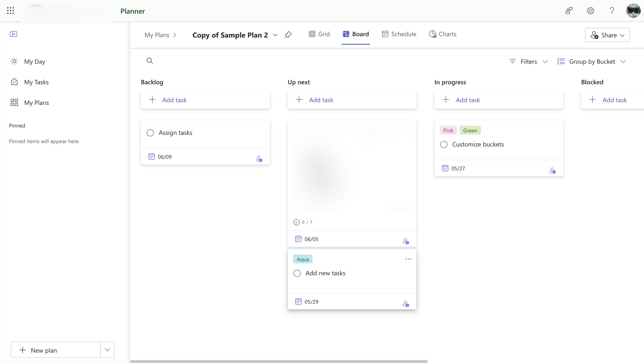The image size is (644, 363).
Task: Open My Tasks in sidebar
Action: (36, 82)
